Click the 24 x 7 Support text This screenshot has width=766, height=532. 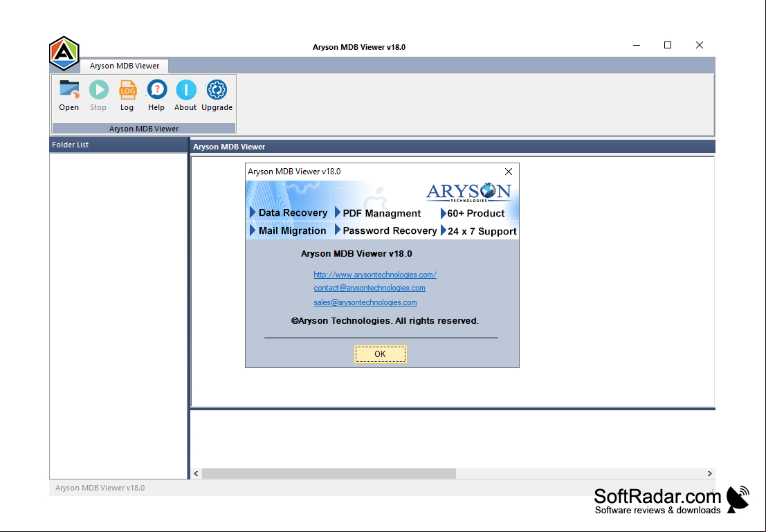pos(482,231)
